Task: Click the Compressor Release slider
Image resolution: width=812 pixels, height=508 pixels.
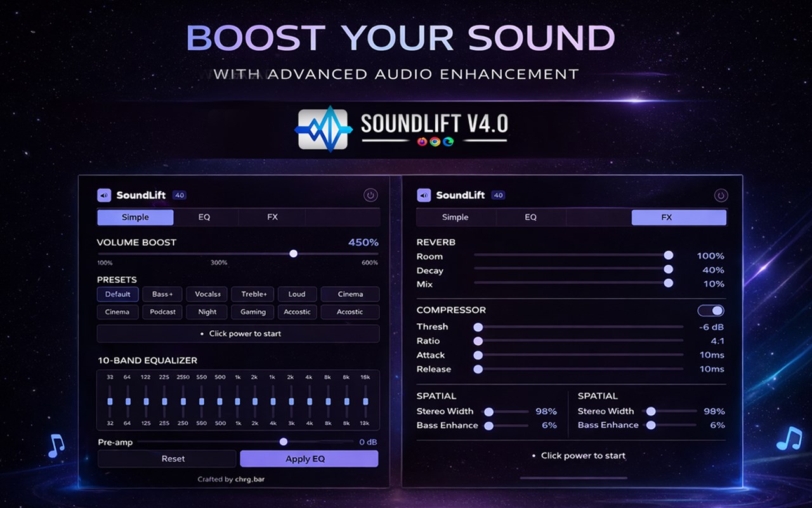Action: tap(579, 369)
